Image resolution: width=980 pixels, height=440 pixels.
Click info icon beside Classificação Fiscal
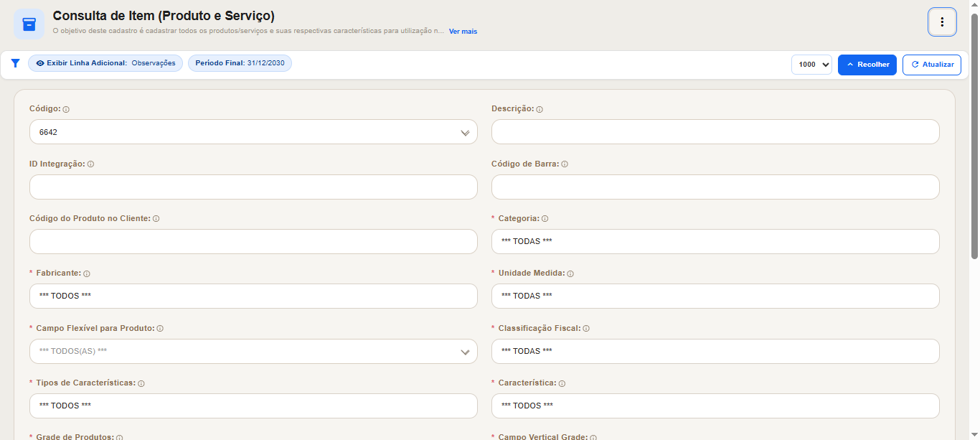tap(586, 329)
